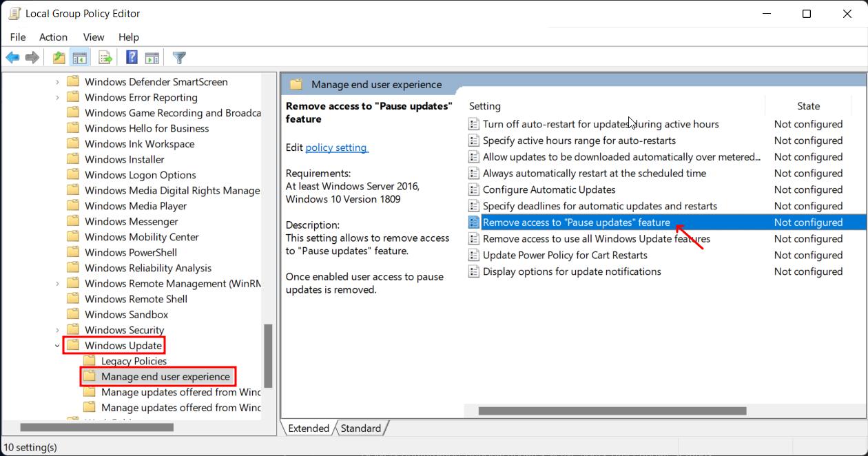Screen dimensions: 868x456
Task: Select 'Configure Automatic Updates' setting text
Action: click(549, 189)
